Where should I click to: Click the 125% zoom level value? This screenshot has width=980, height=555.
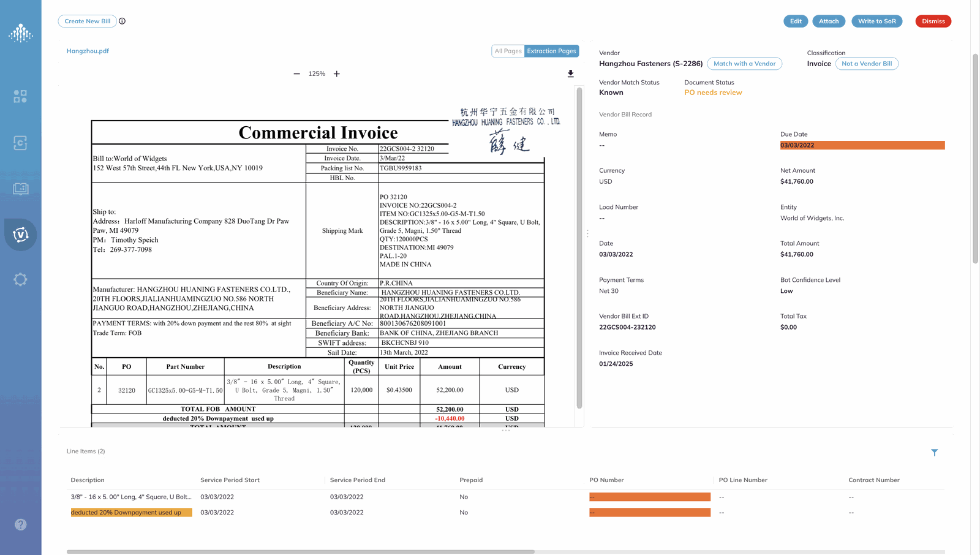click(x=317, y=74)
